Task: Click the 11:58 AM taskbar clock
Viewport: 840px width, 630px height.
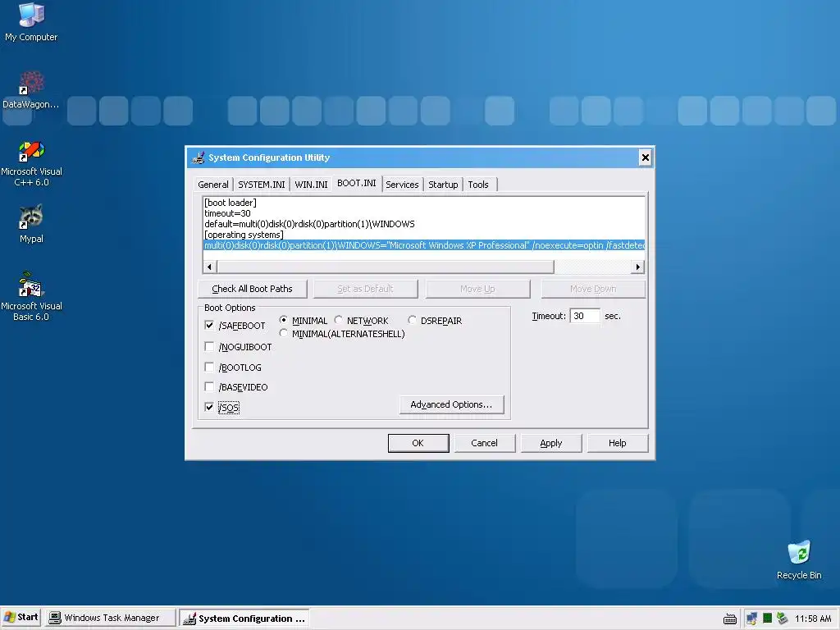Action: (x=813, y=619)
